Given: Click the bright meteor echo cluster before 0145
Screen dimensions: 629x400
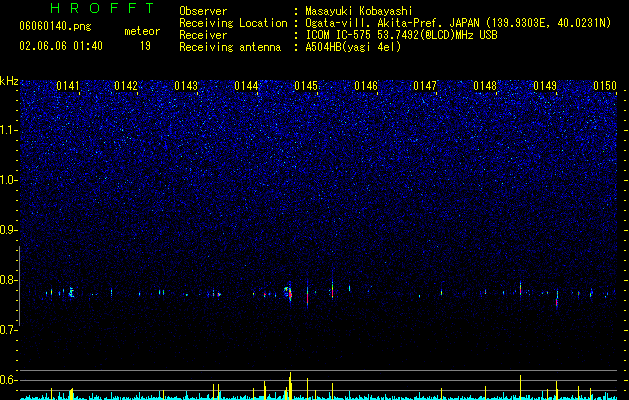Looking at the screenshot, I should tap(289, 293).
